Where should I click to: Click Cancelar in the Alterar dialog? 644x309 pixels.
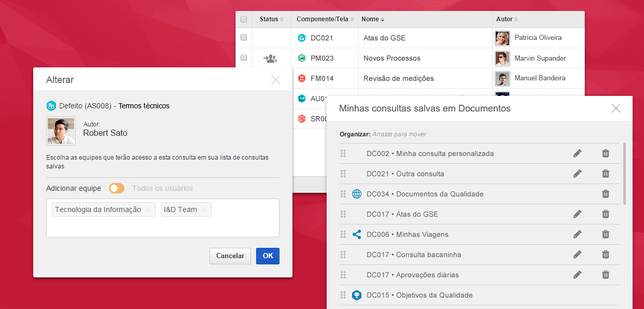230,256
